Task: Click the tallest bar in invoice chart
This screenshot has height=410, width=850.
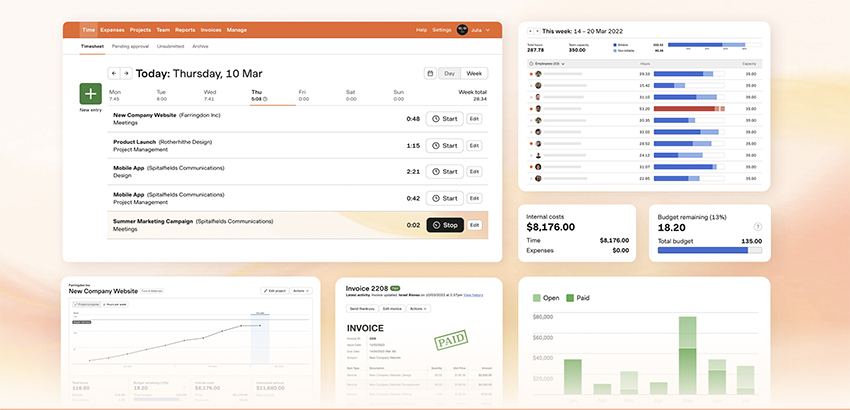Action: coord(687,356)
